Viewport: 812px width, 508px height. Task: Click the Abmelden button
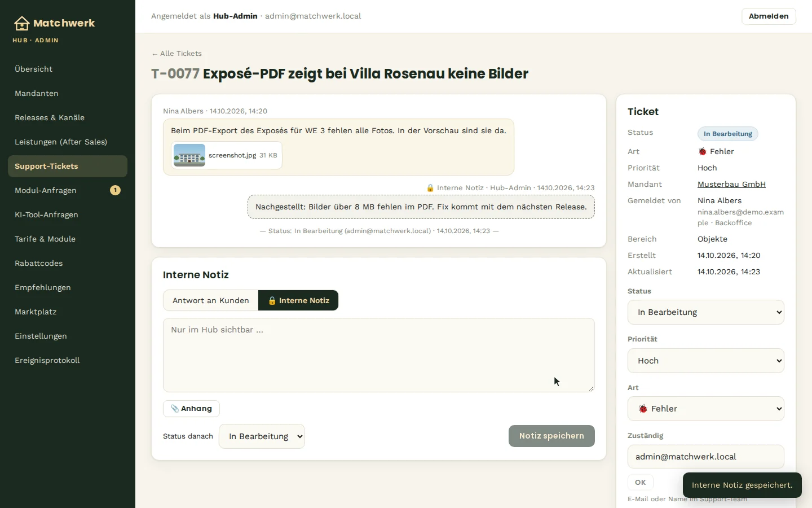(x=769, y=16)
